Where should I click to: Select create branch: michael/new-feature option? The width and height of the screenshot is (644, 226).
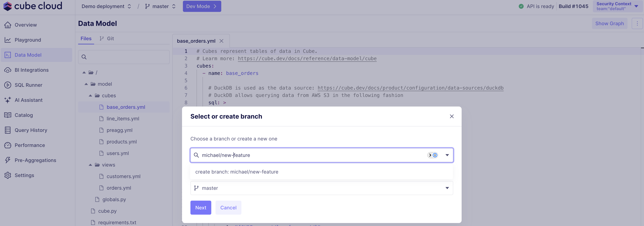click(237, 172)
